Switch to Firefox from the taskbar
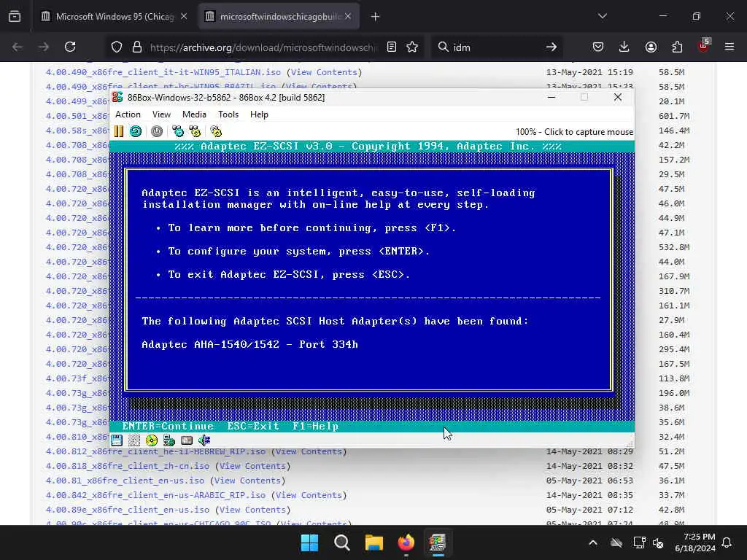The image size is (747, 560). click(406, 542)
